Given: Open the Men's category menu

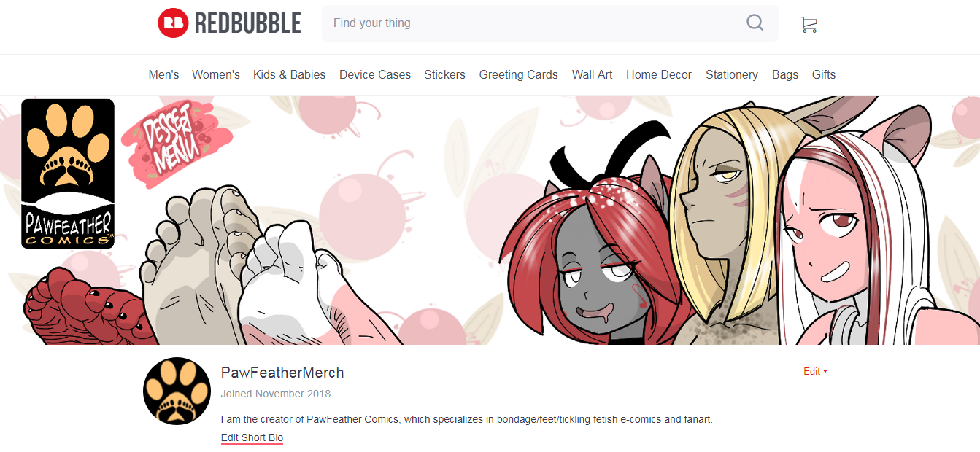Looking at the screenshot, I should pos(163,74).
